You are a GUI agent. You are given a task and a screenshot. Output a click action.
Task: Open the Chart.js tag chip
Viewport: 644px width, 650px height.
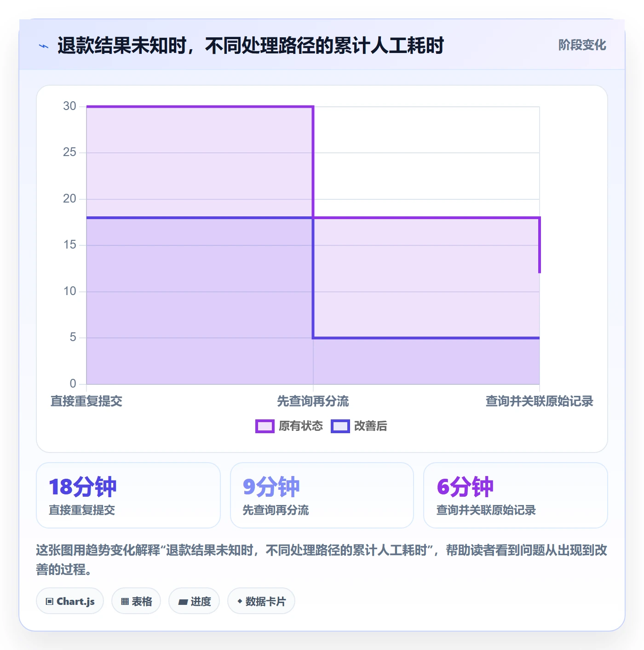pyautogui.click(x=70, y=601)
